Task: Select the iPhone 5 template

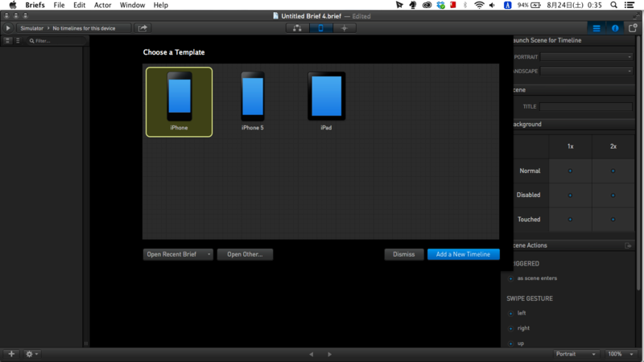Action: pos(253,102)
